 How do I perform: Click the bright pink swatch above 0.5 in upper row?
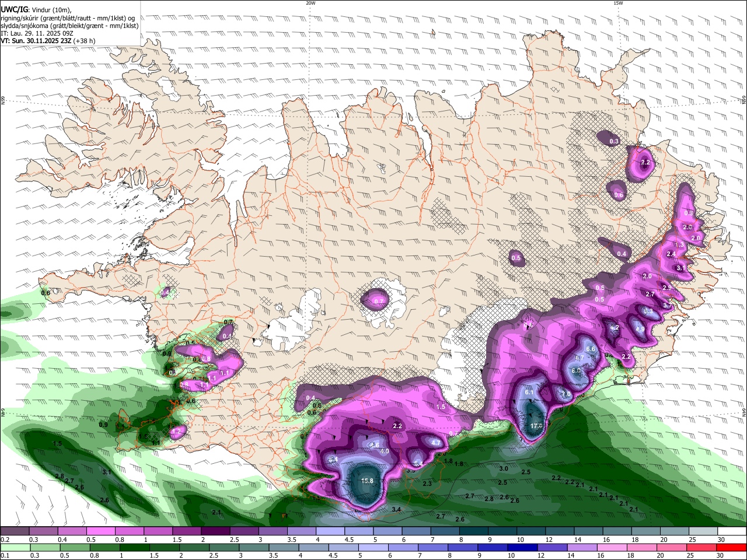(x=100, y=531)
